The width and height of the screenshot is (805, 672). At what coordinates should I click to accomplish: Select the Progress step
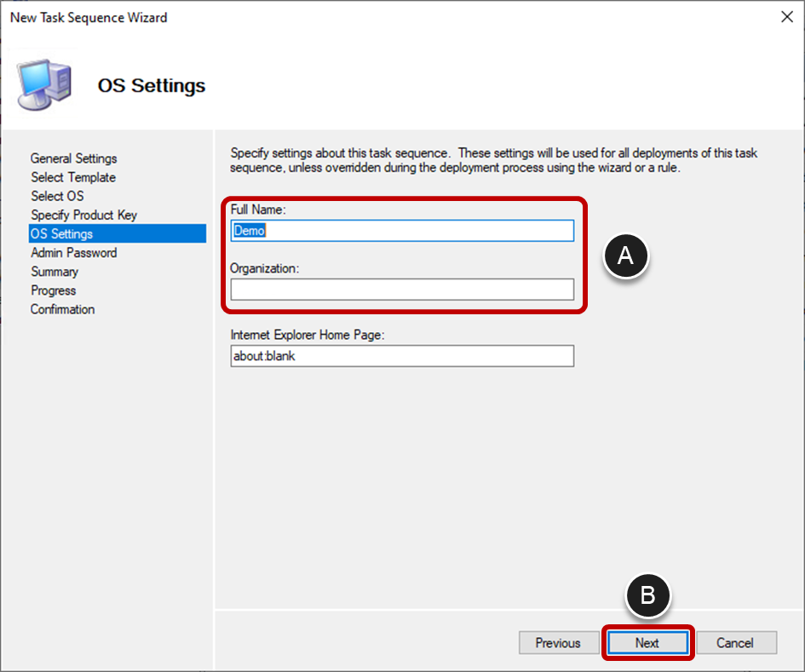tap(53, 290)
